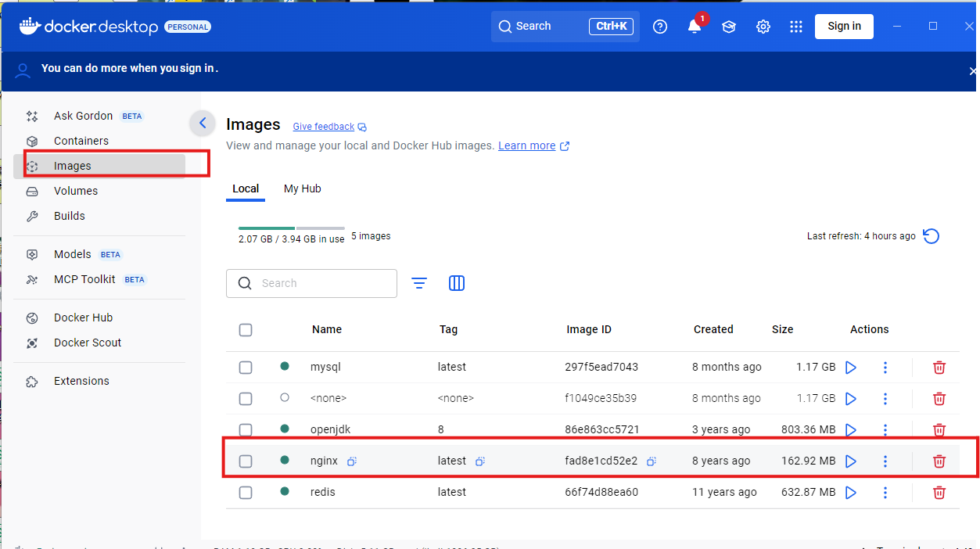Open more actions menu for mysql
Viewport: 980px width, 549px height.
pos(885,367)
